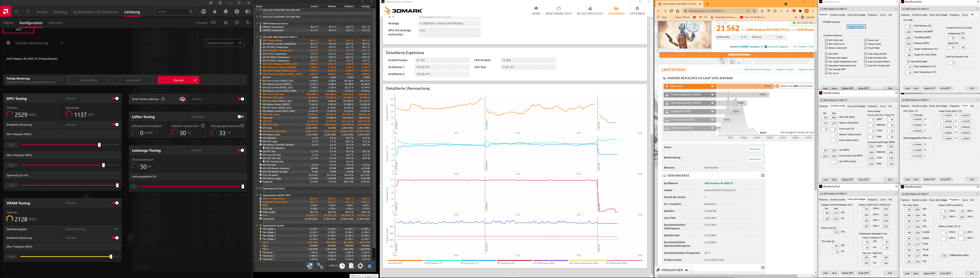Reload the 3dmark.com page in Chrome
This screenshot has width=980, height=278.
671,11
